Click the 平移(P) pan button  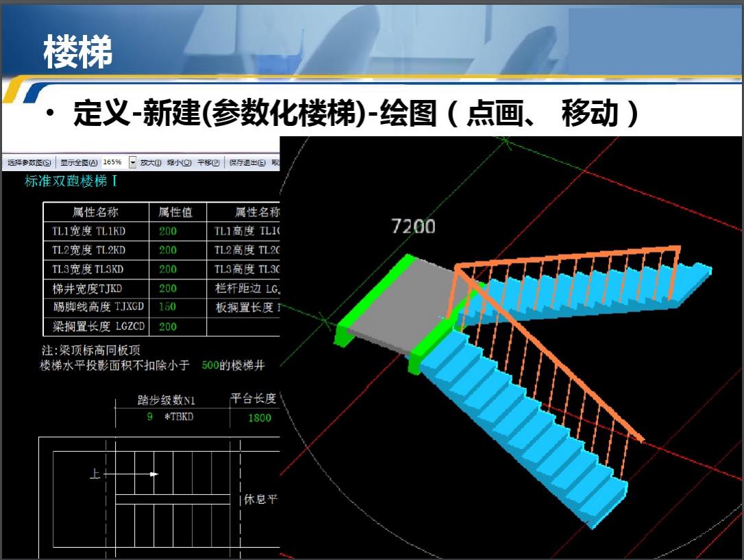[208, 163]
